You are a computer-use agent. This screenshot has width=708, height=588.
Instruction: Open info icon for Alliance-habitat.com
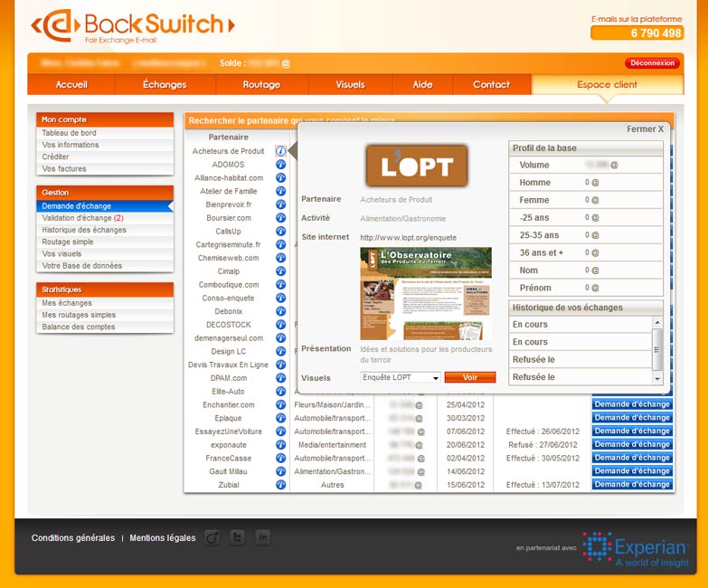[280, 177]
